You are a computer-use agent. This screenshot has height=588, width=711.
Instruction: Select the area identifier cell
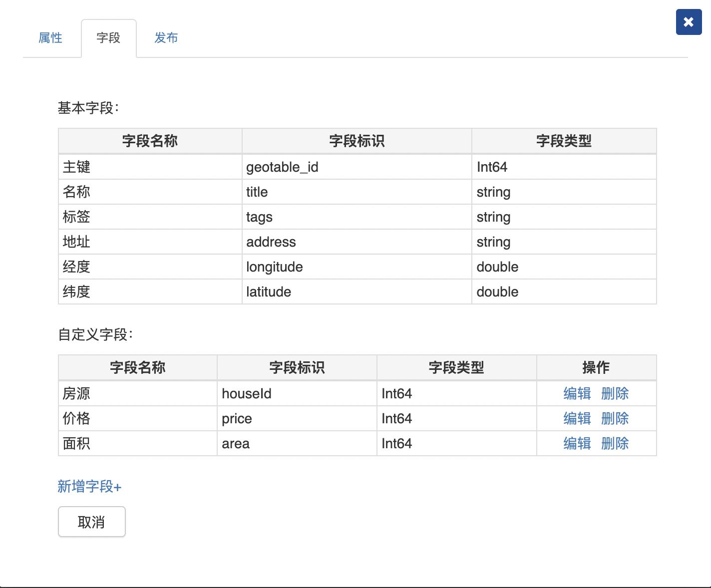click(x=297, y=443)
